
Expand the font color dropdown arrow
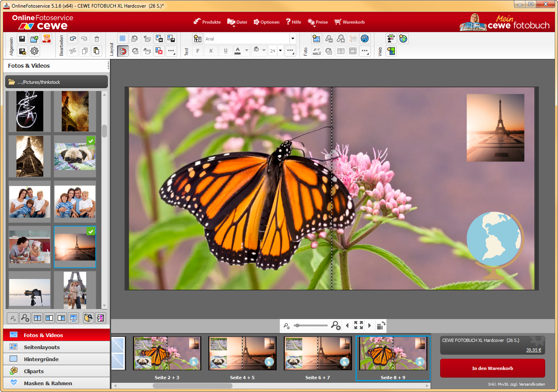click(247, 51)
